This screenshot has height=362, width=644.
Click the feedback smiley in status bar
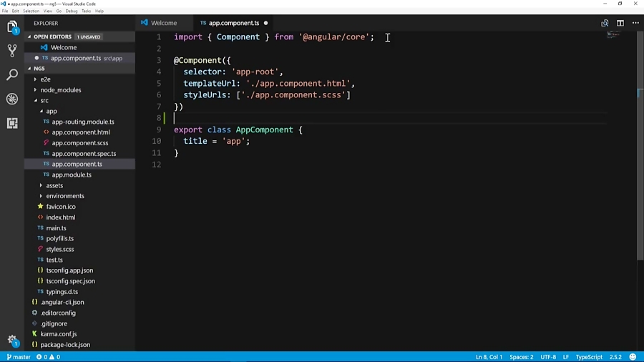click(633, 357)
